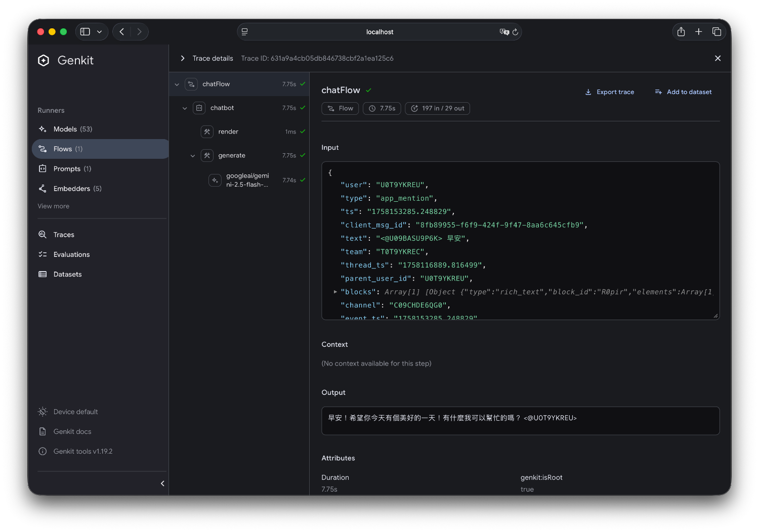Image resolution: width=759 pixels, height=532 pixels.
Task: Click the gemini model sparkle icon
Action: click(215, 180)
